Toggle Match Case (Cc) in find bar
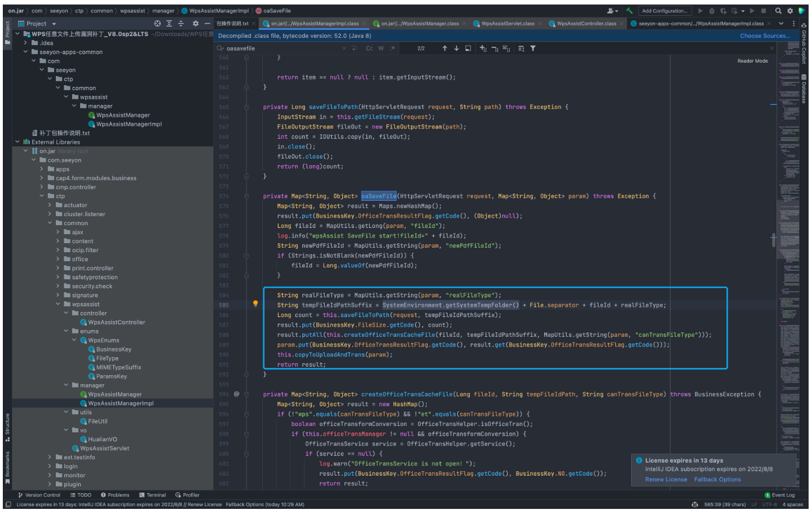Image resolution: width=812 pixels, height=514 pixels. (x=369, y=49)
